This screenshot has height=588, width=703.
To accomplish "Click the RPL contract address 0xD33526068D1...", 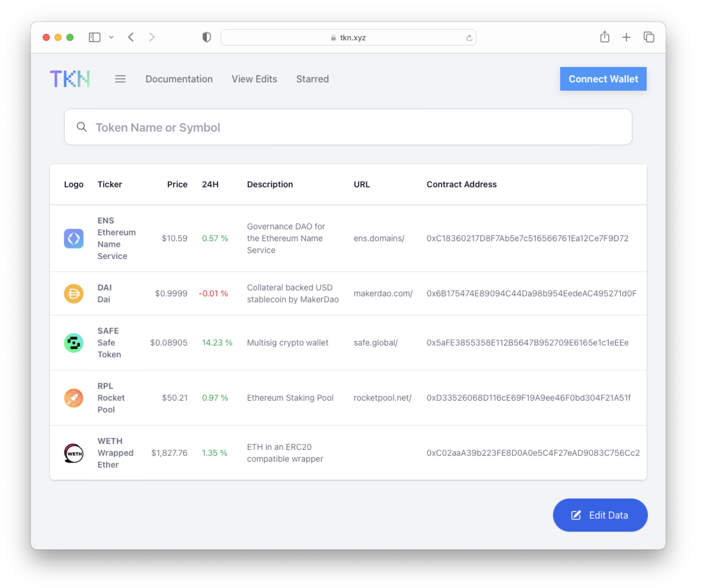I will (529, 398).
